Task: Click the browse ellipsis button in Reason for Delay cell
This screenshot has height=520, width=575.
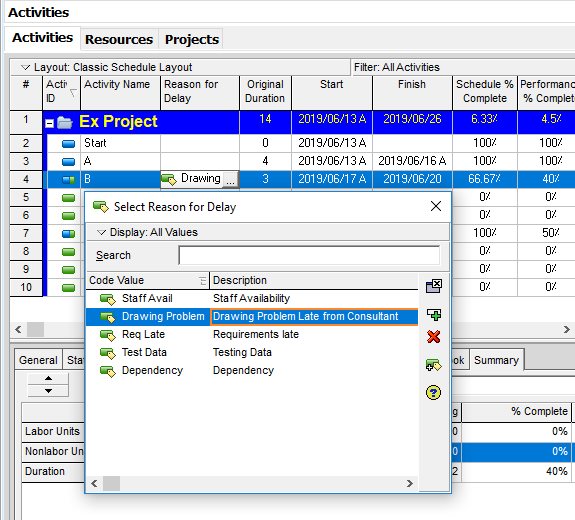Action: [230, 179]
